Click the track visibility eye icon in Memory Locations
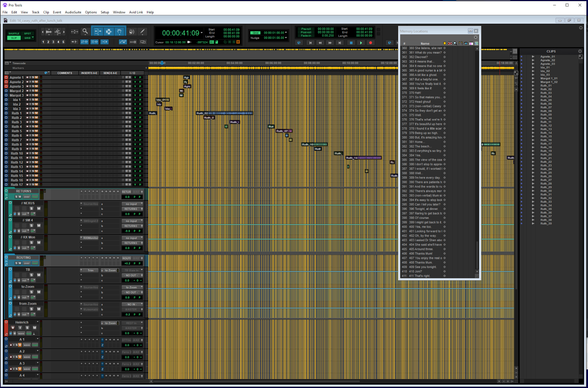Screen dimensions: 588x388 466,43
